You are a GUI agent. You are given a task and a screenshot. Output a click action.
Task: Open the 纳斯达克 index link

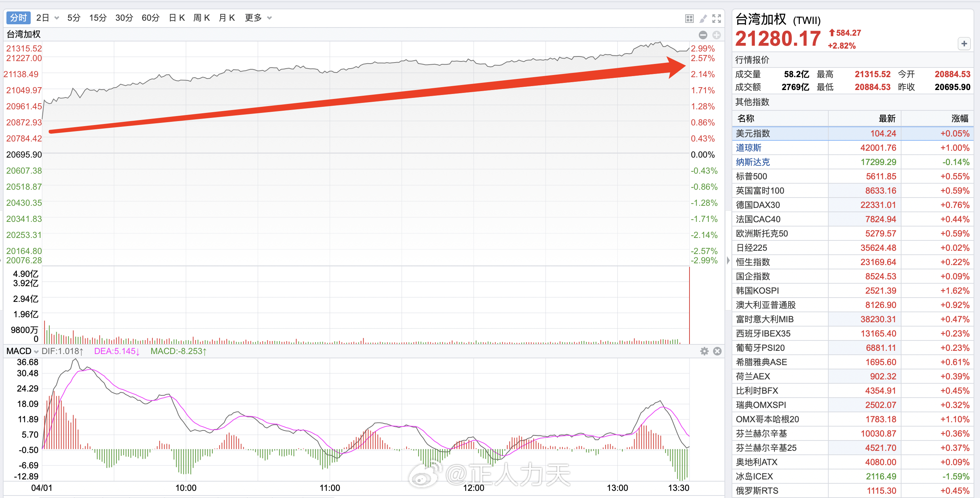753,162
